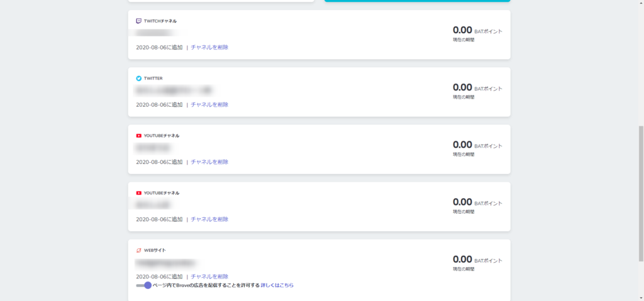Click the blurred Twitter account name
This screenshot has width=644, height=301.
pos(174,90)
